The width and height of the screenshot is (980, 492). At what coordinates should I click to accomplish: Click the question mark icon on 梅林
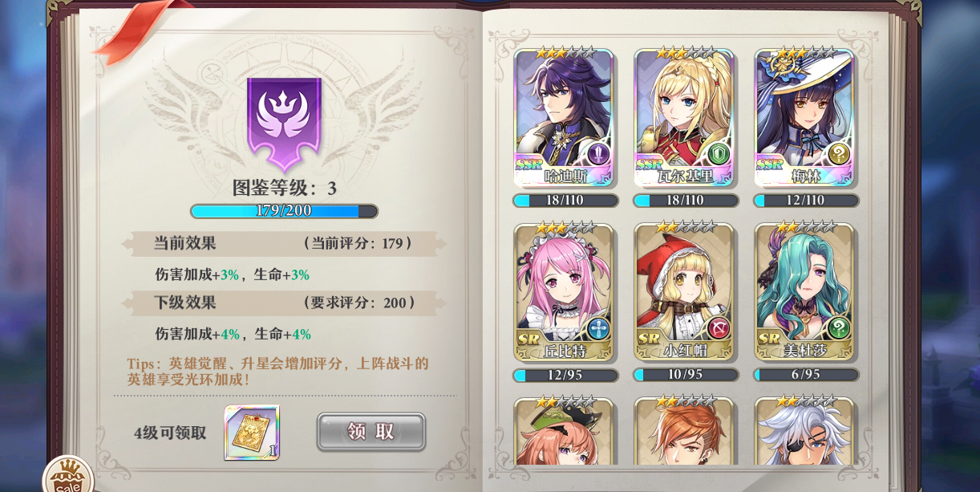click(x=839, y=152)
